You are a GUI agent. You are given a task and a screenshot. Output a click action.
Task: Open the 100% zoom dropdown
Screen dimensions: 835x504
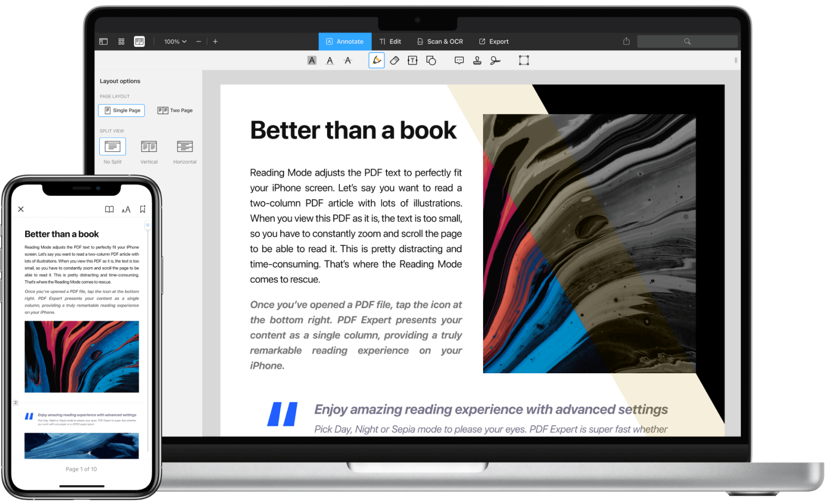tap(175, 41)
